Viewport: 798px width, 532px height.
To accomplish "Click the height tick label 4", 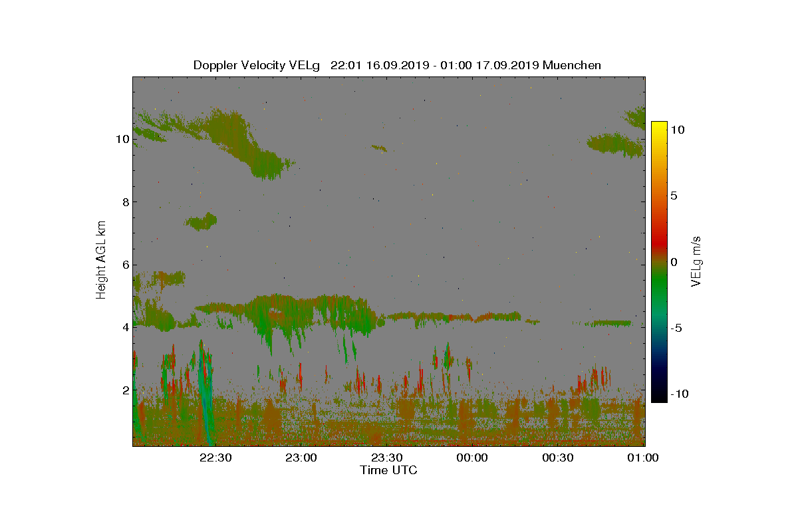I will (x=124, y=327).
